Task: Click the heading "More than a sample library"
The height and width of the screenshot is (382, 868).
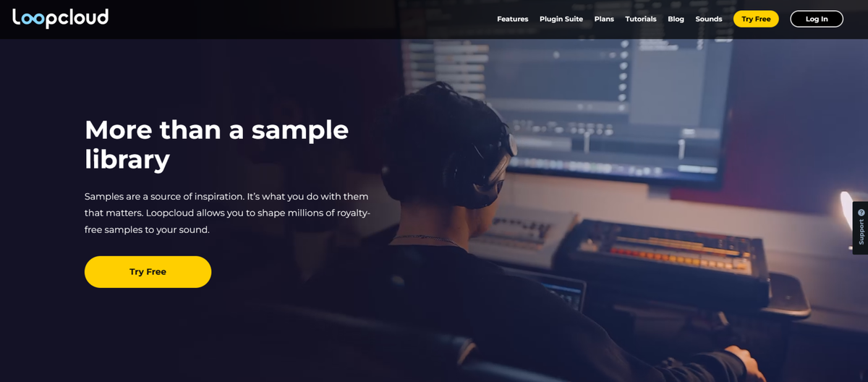Action: click(216, 144)
